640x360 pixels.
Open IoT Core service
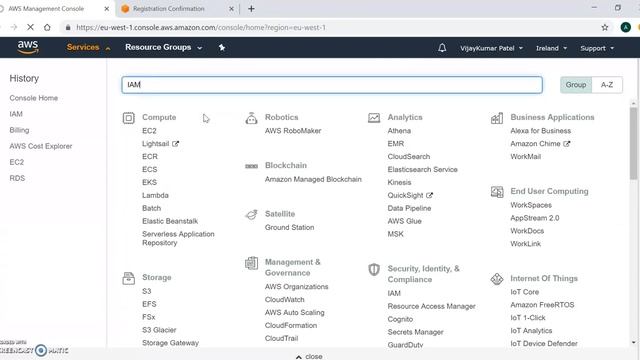524,292
